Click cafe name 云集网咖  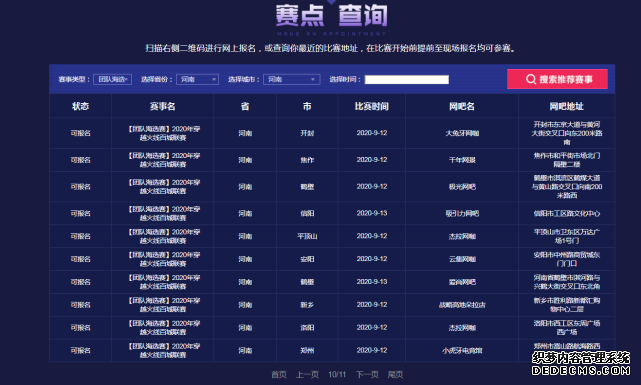(x=462, y=259)
